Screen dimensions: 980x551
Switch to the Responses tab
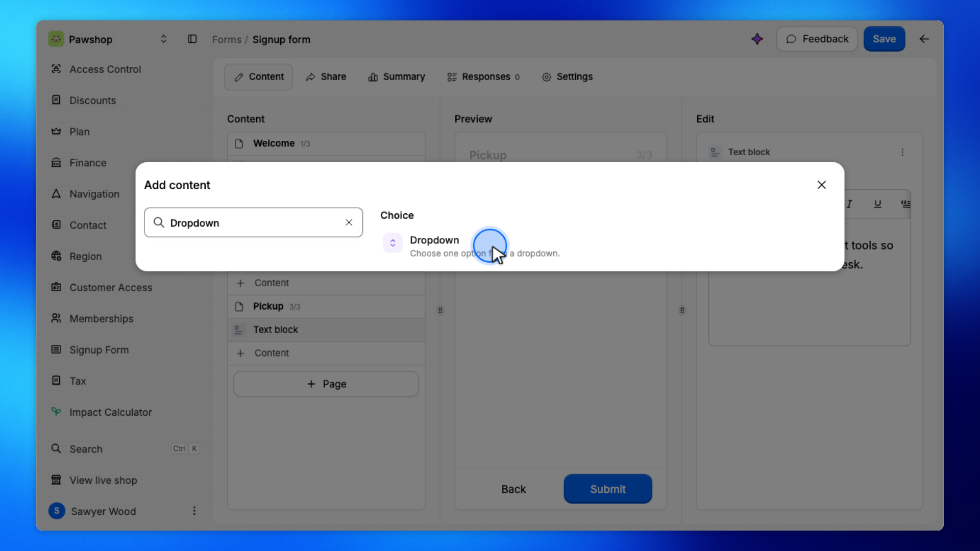click(483, 77)
